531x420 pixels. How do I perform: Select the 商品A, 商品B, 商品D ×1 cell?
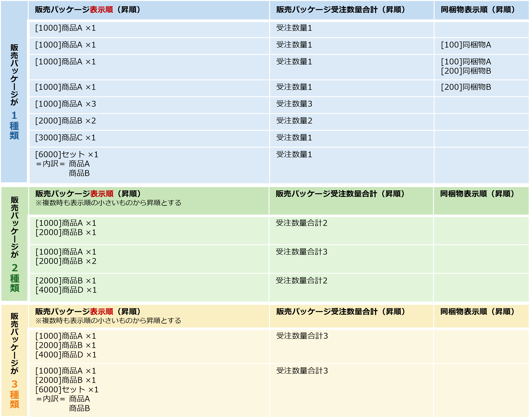click(x=66, y=345)
